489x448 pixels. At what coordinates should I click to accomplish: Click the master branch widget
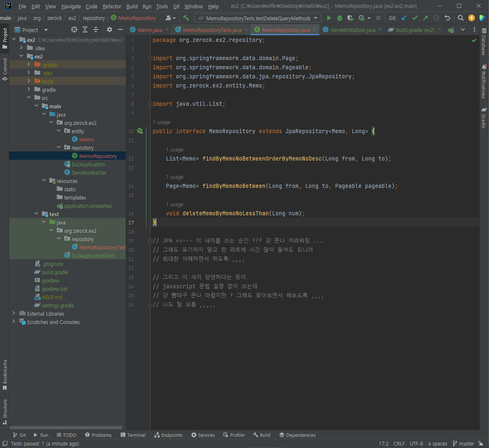(x=464, y=443)
